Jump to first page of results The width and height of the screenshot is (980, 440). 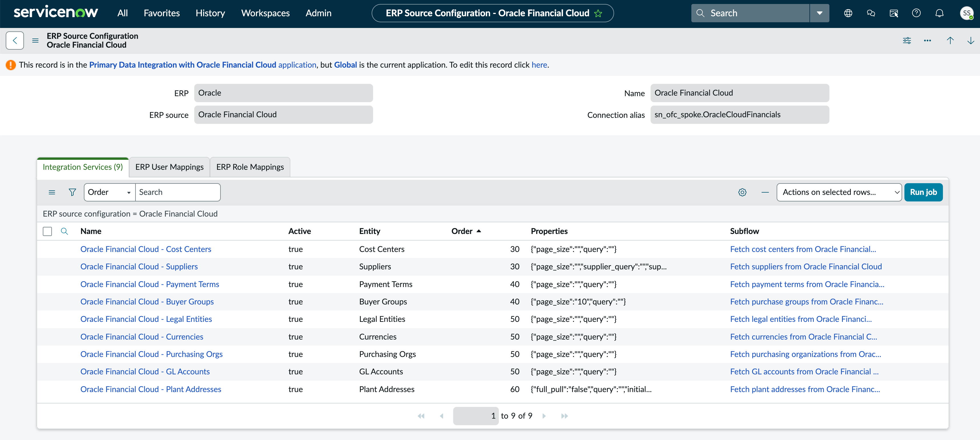click(x=421, y=416)
